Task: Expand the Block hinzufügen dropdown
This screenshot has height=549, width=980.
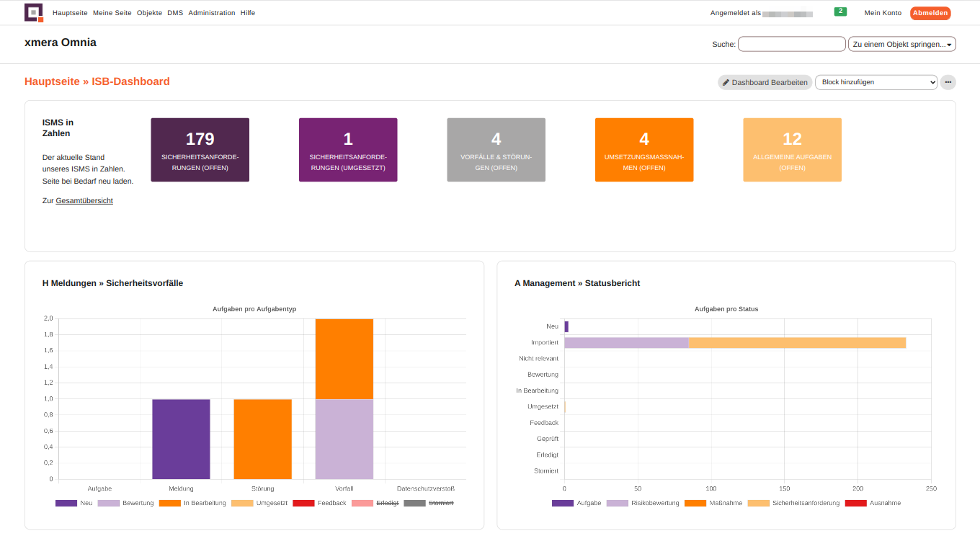Action: click(x=876, y=82)
